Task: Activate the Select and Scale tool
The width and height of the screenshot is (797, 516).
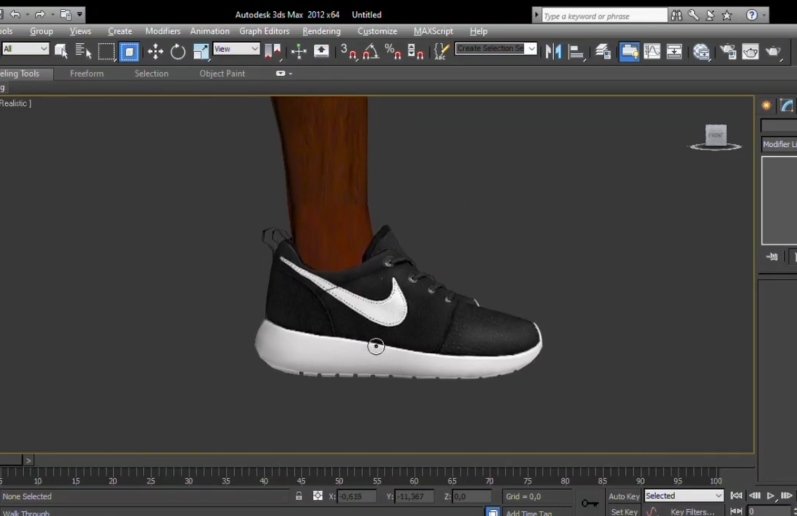Action: pos(201,51)
